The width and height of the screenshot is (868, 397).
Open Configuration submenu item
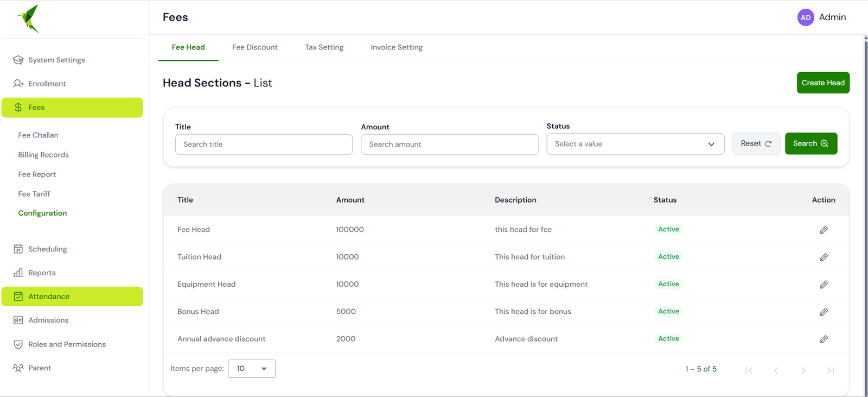(x=42, y=213)
